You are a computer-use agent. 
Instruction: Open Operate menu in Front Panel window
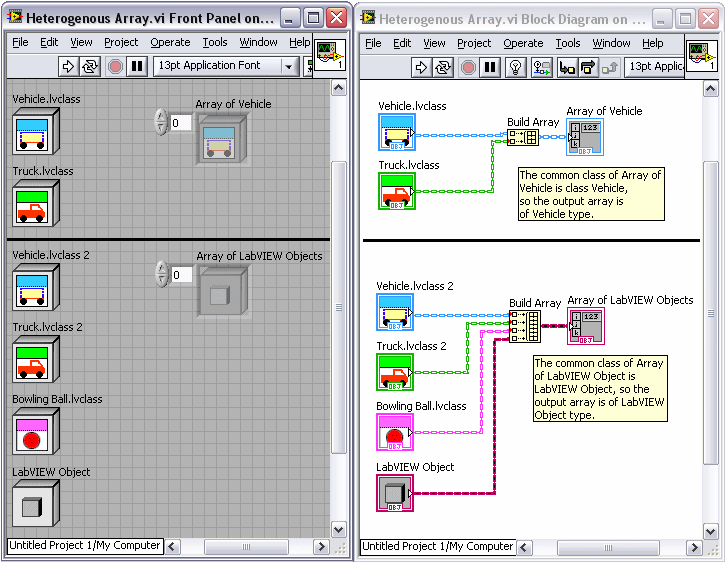click(170, 43)
